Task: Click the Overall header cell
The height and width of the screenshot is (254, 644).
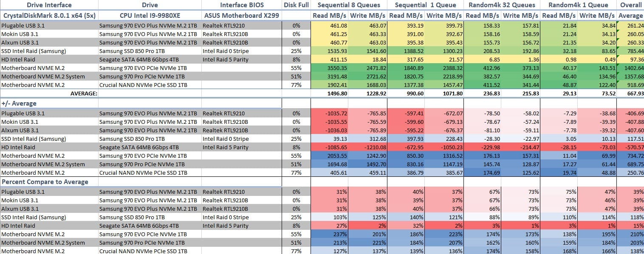Action: (x=631, y=5)
